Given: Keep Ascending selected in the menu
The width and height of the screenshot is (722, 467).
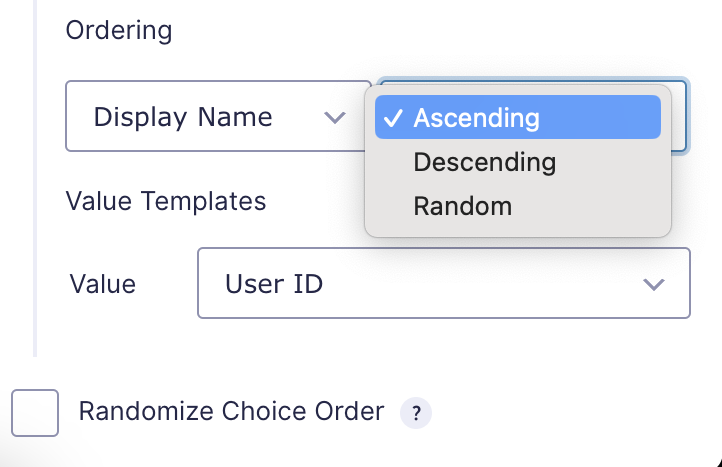Looking at the screenshot, I should tap(518, 117).
